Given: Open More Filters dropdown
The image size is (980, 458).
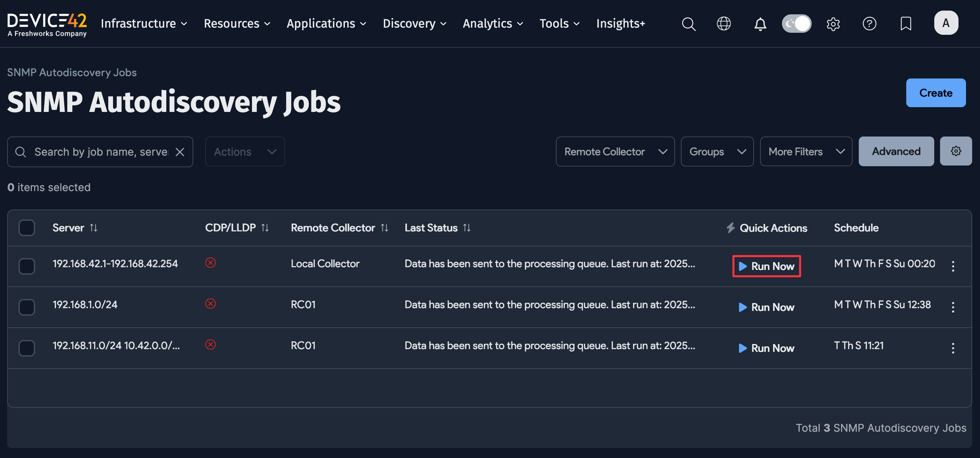Looking at the screenshot, I should pyautogui.click(x=806, y=151).
